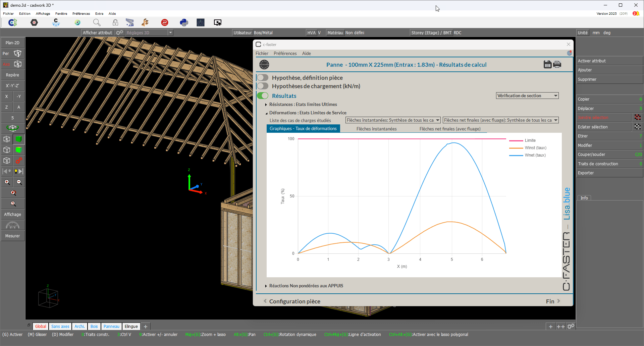
Task: Open the Vérification de section dropdown
Action: (527, 96)
